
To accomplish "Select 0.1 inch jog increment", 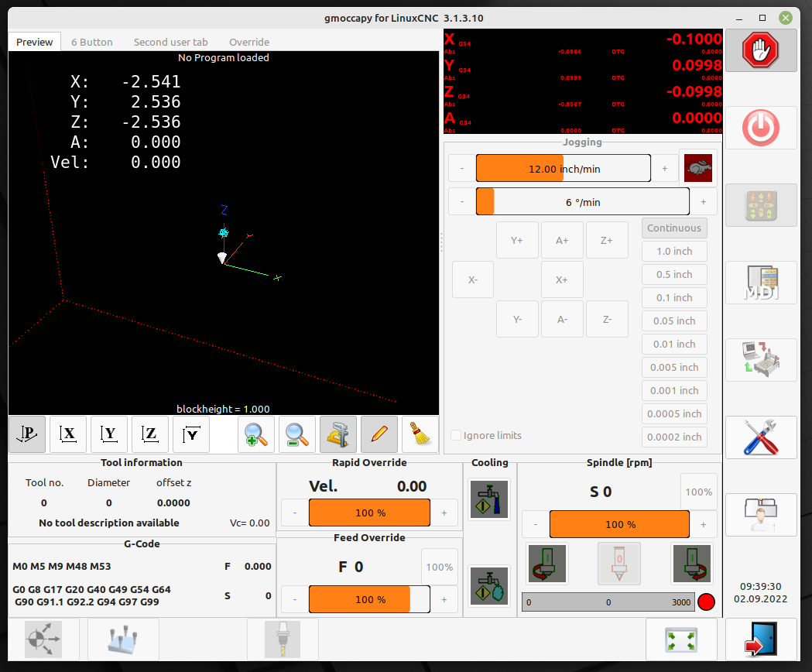I will coord(674,297).
